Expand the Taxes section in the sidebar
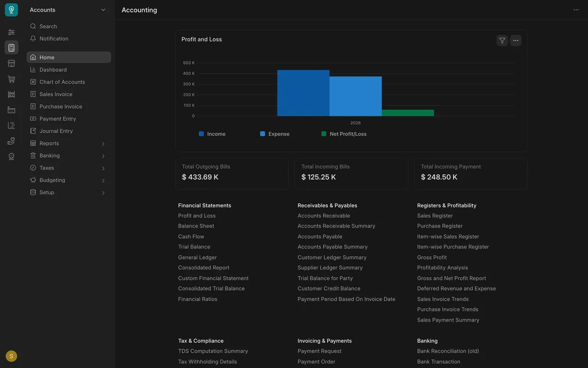Image resolution: width=588 pixels, height=368 pixels. tap(69, 168)
